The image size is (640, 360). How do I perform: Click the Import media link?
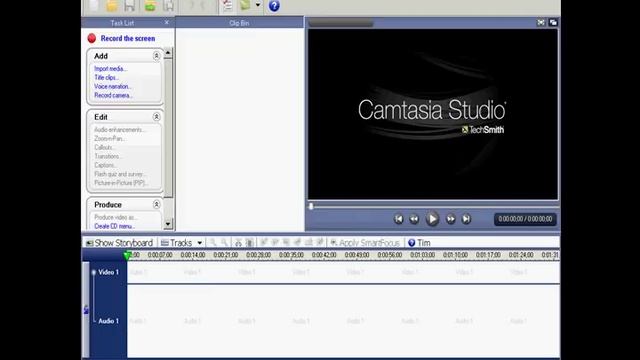tap(111, 69)
